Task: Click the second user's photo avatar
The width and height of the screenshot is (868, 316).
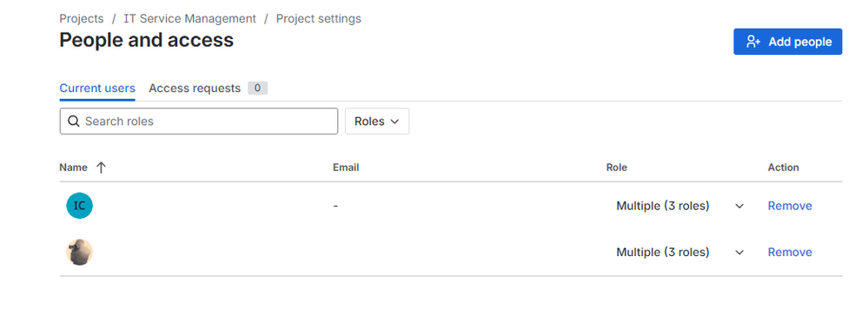Action: (x=79, y=253)
